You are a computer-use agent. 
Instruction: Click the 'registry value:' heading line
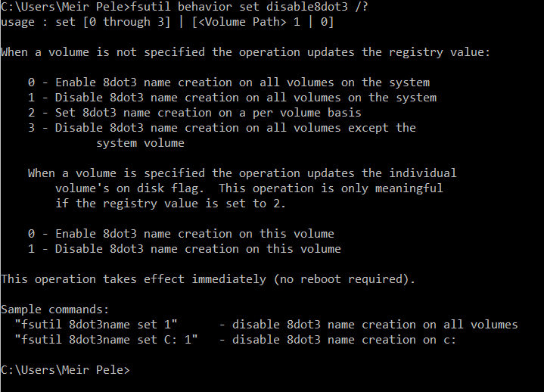pos(246,52)
